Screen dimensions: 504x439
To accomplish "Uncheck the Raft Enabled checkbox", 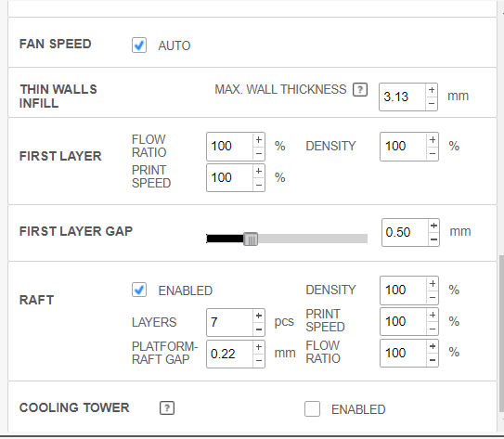I will coord(139,290).
